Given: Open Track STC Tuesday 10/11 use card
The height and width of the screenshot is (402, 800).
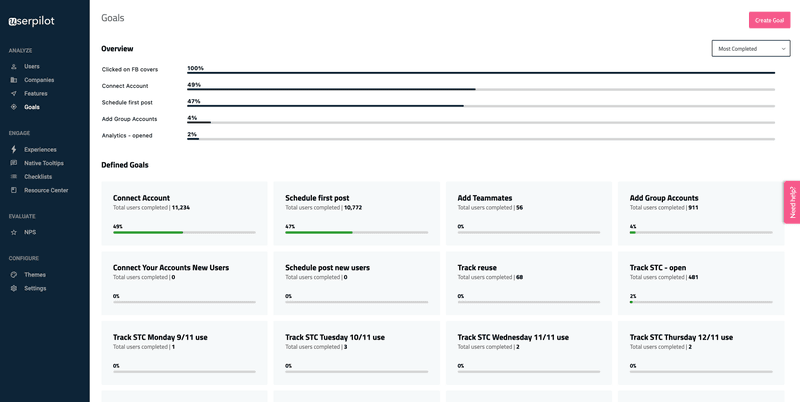Looking at the screenshot, I should 357,353.
